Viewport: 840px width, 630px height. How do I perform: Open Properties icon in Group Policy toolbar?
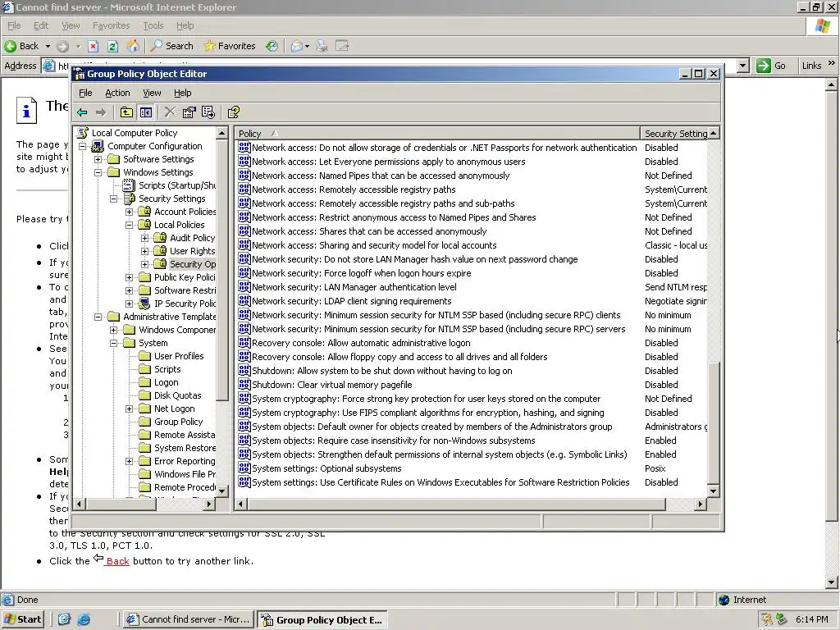pyautogui.click(x=189, y=112)
